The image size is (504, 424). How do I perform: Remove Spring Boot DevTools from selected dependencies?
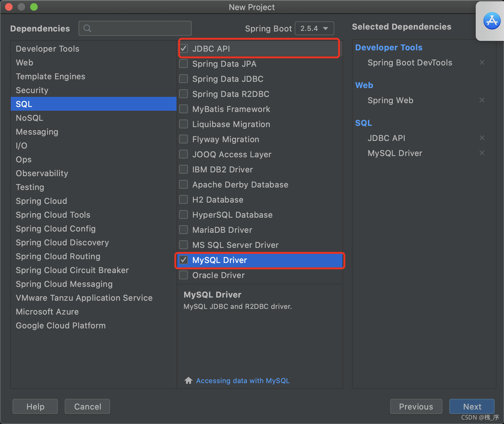(482, 63)
